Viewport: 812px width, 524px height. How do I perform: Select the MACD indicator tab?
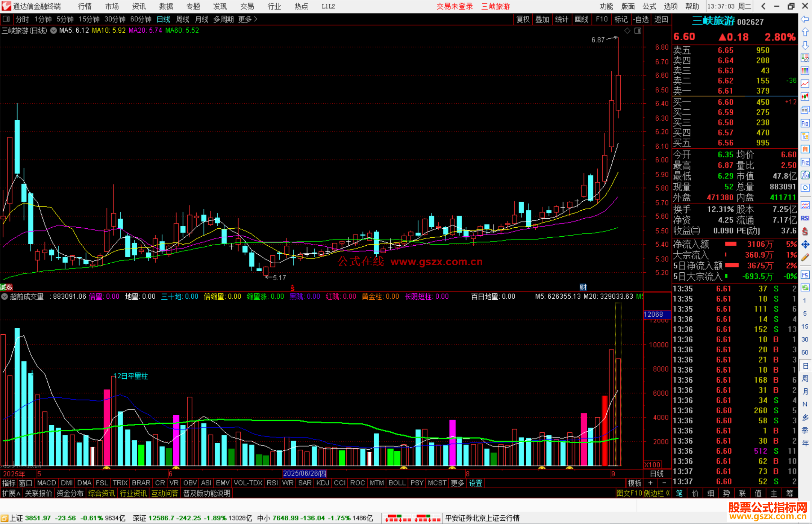[47, 483]
